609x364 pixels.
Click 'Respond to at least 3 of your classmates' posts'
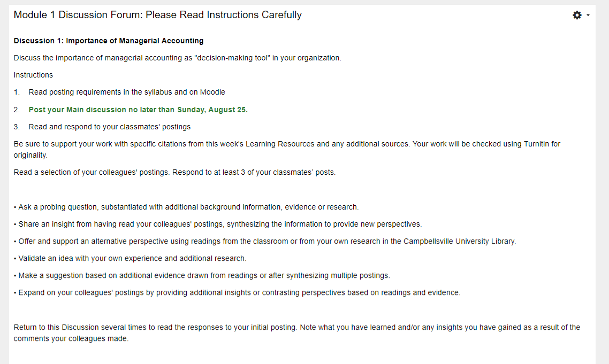click(x=254, y=172)
